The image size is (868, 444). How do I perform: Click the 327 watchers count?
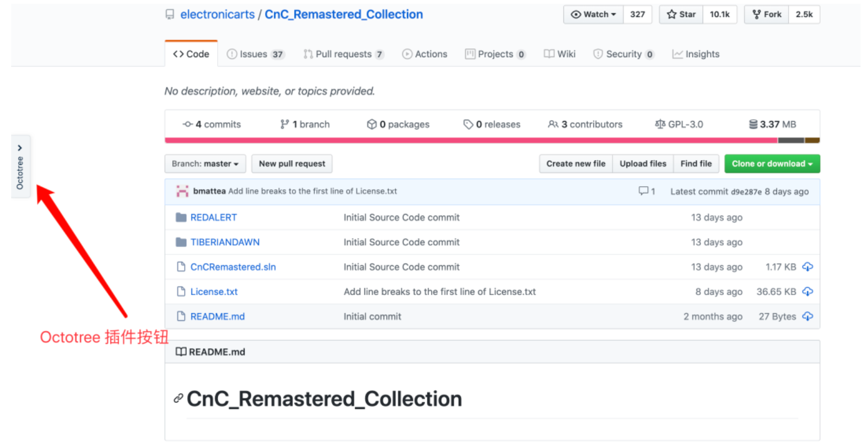pos(638,14)
